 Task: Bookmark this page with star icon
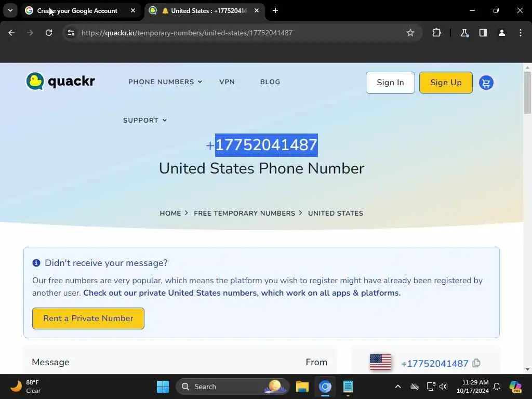[x=410, y=33]
